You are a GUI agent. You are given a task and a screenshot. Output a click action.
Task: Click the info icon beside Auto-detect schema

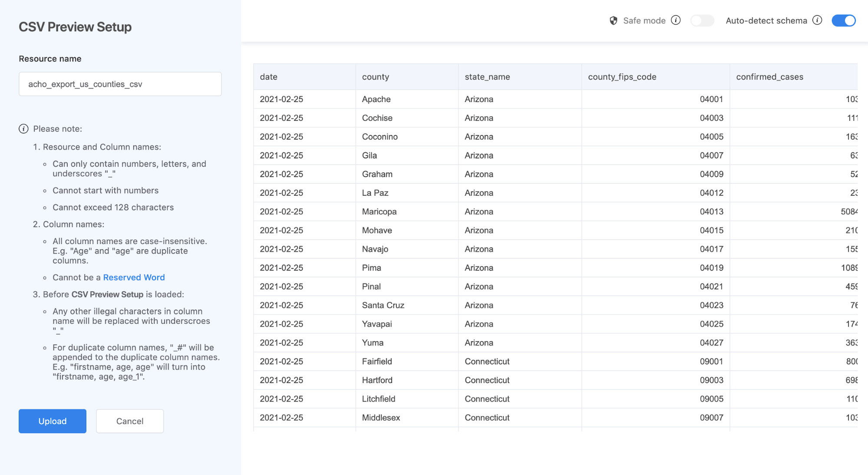click(817, 20)
